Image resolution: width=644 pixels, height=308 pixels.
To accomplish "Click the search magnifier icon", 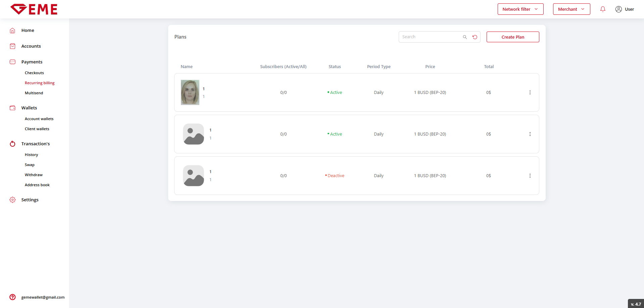I will coord(465,37).
